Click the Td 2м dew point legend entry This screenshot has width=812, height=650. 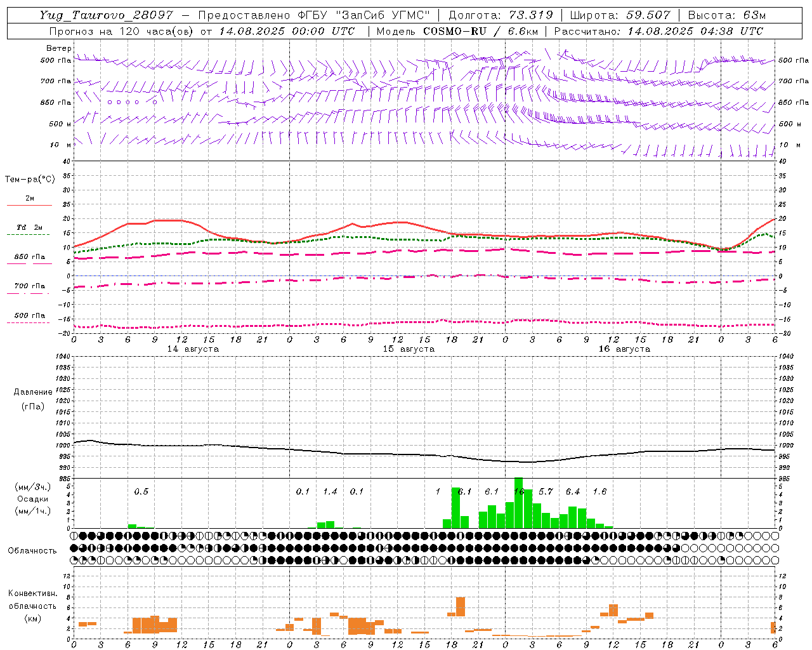[29, 227]
